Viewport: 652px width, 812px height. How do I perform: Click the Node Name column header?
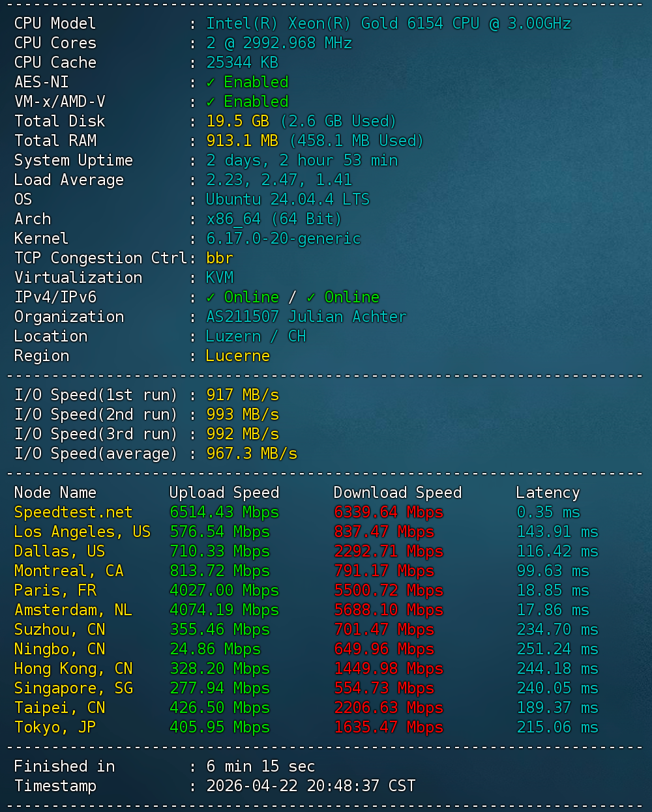(55, 493)
